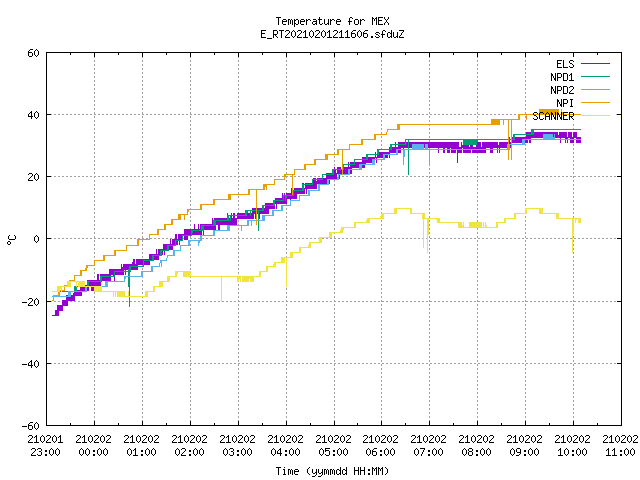Select the ELS legend label
The width and height of the screenshot is (640, 480).
click(565, 64)
